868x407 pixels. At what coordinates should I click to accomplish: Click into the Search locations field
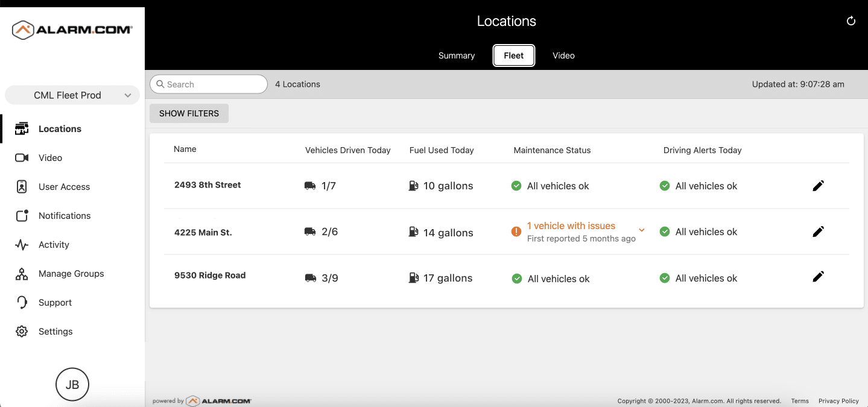[209, 84]
